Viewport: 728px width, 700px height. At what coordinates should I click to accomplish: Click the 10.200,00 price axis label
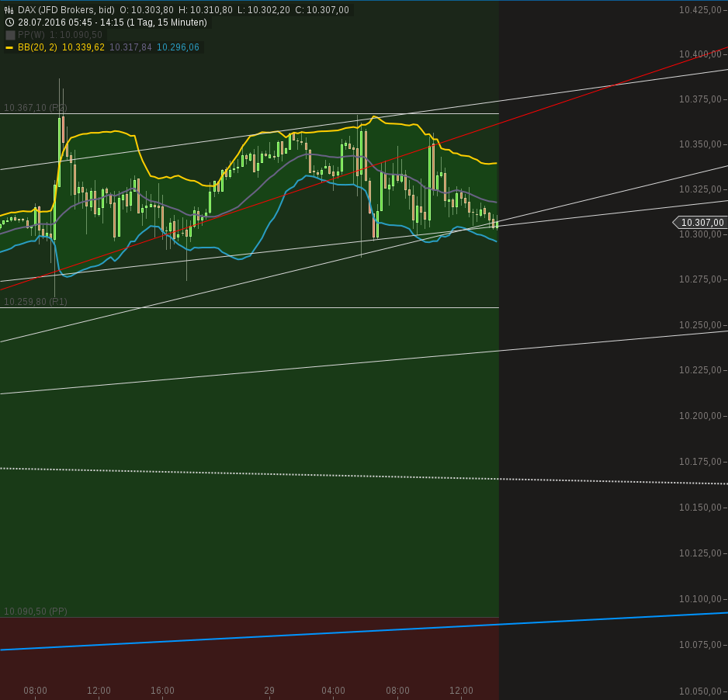(x=700, y=416)
